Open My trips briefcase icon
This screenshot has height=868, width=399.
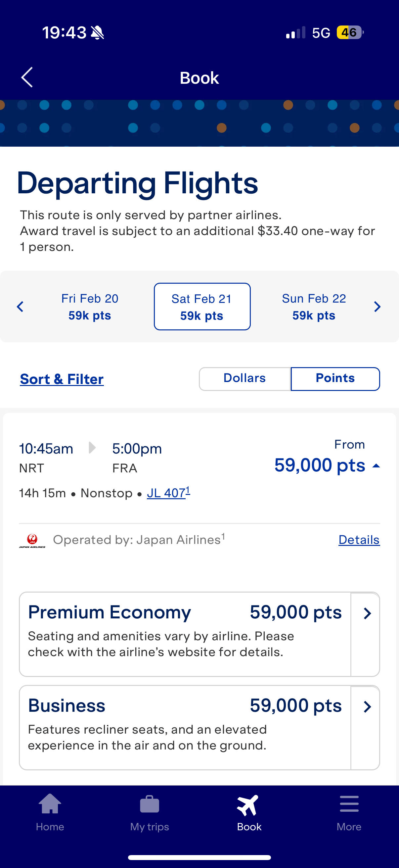[x=150, y=804]
